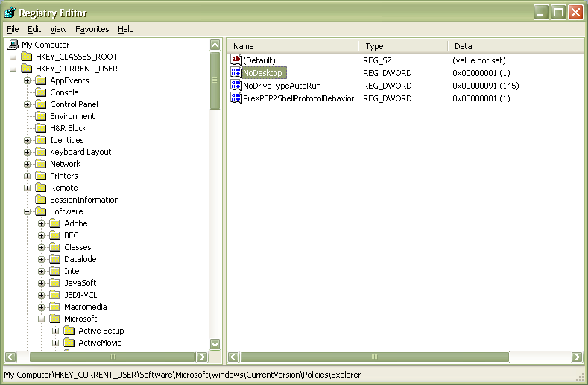Open the Help menu
The image size is (588, 385).
pos(126,29)
